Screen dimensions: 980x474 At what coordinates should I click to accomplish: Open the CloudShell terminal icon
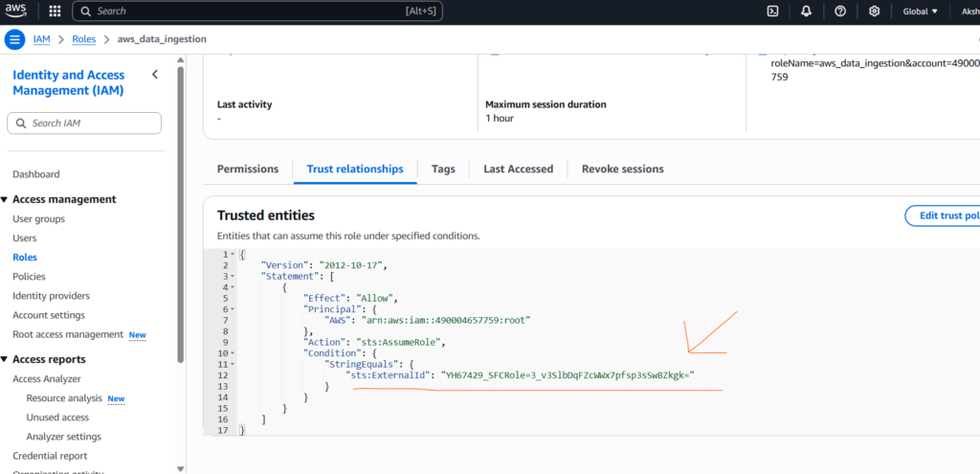[x=772, y=11]
